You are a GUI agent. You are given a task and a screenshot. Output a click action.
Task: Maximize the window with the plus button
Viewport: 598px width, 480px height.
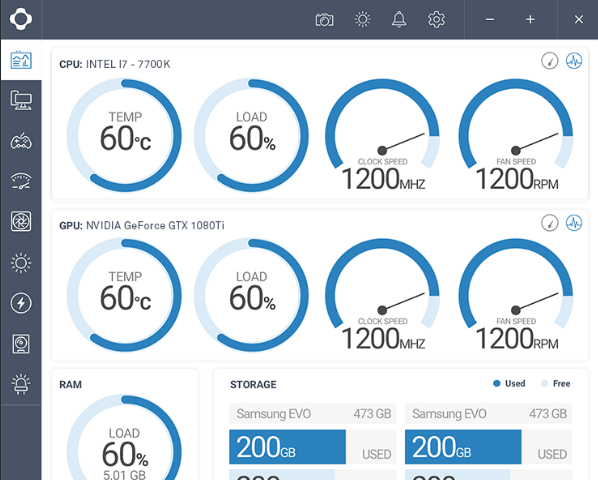530,19
